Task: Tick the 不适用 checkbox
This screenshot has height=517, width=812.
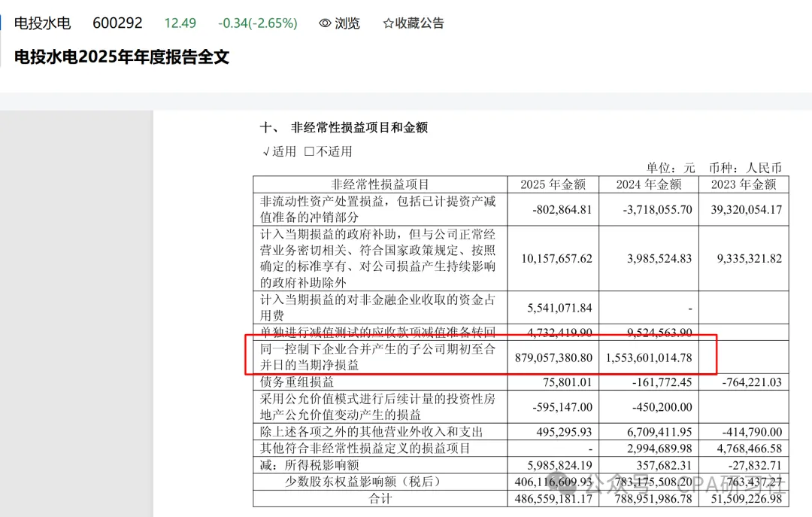Action: (309, 151)
